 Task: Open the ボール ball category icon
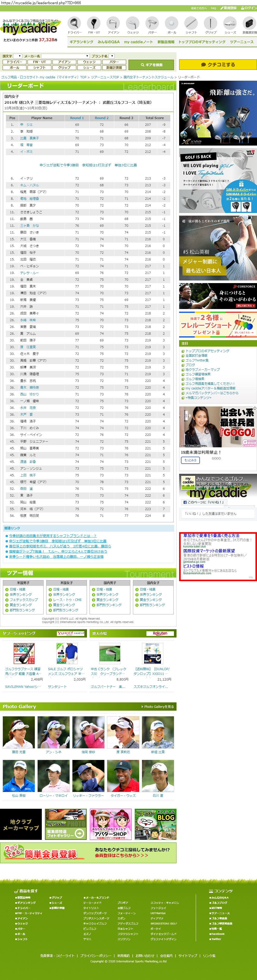pos(172,25)
